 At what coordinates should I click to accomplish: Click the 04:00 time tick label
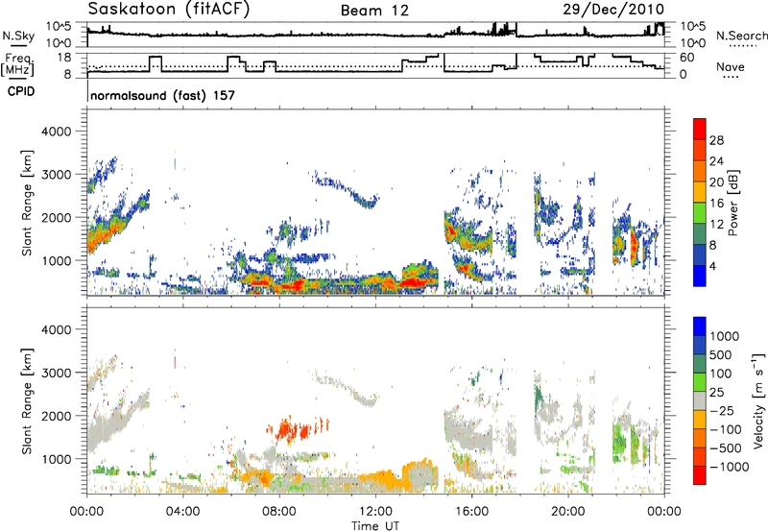tap(182, 512)
